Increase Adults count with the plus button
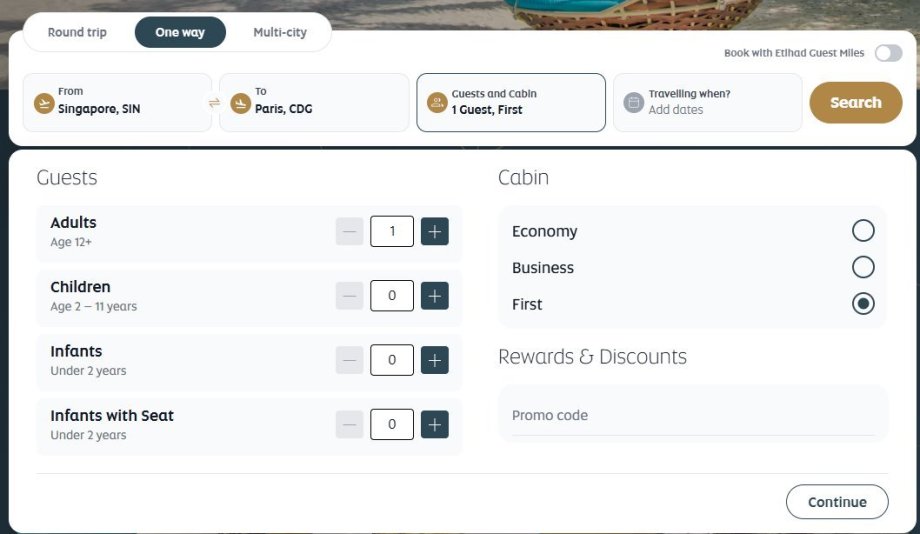The image size is (920, 534). pyautogui.click(x=435, y=231)
